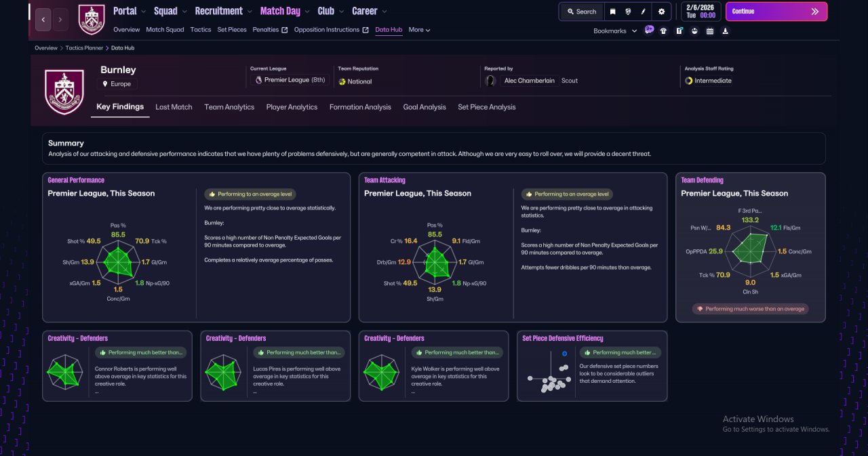Switch to the Set Piece Analysis tab
Screen dimensions: 868x456
(x=486, y=107)
